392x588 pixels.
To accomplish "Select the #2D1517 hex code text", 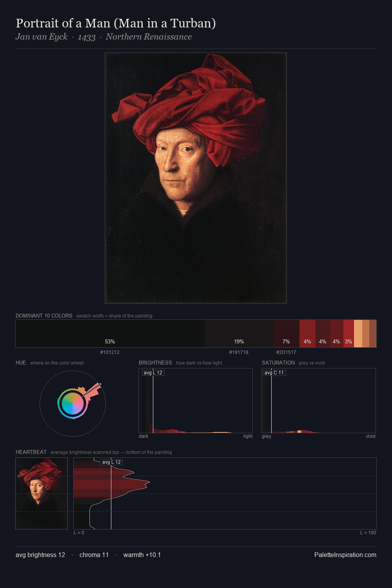I will coord(286,352).
